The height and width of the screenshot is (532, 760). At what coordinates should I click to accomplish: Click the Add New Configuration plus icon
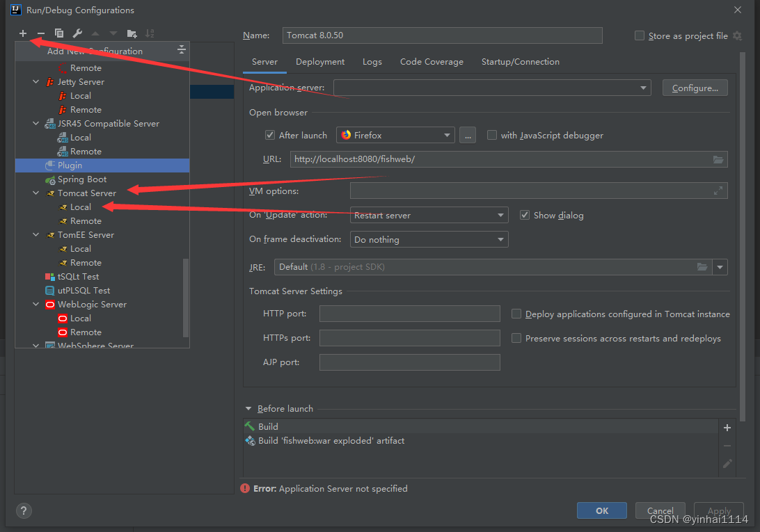point(23,33)
